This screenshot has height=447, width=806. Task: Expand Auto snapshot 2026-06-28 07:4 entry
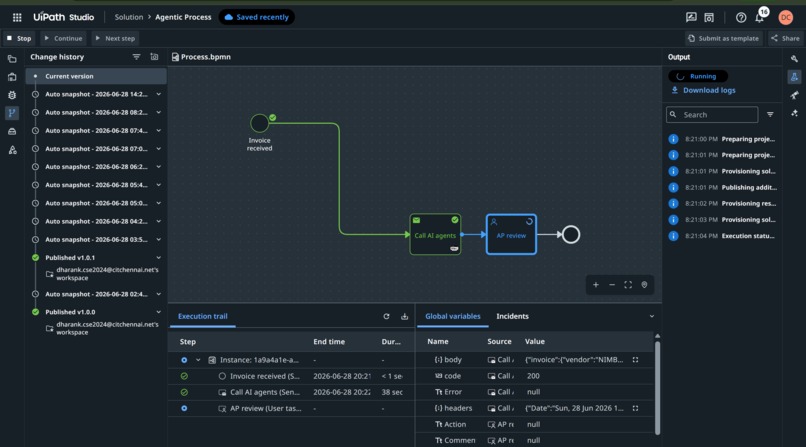click(158, 131)
